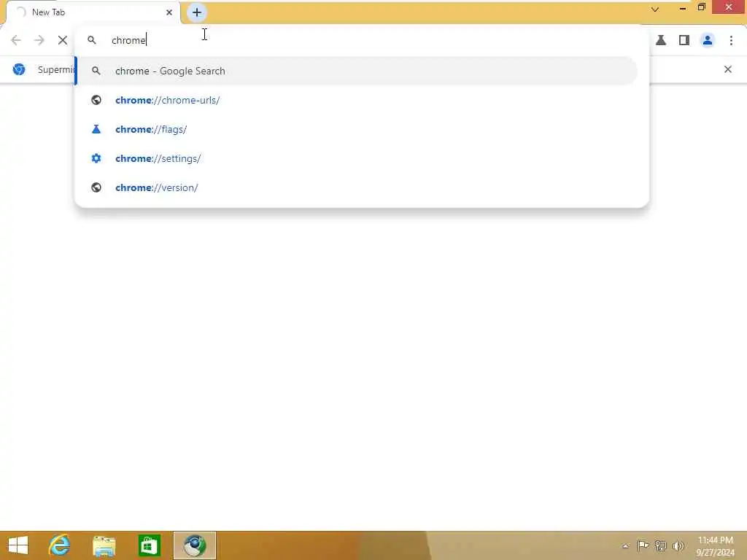
Task: Open tab search dropdown chevron
Action: point(655,9)
